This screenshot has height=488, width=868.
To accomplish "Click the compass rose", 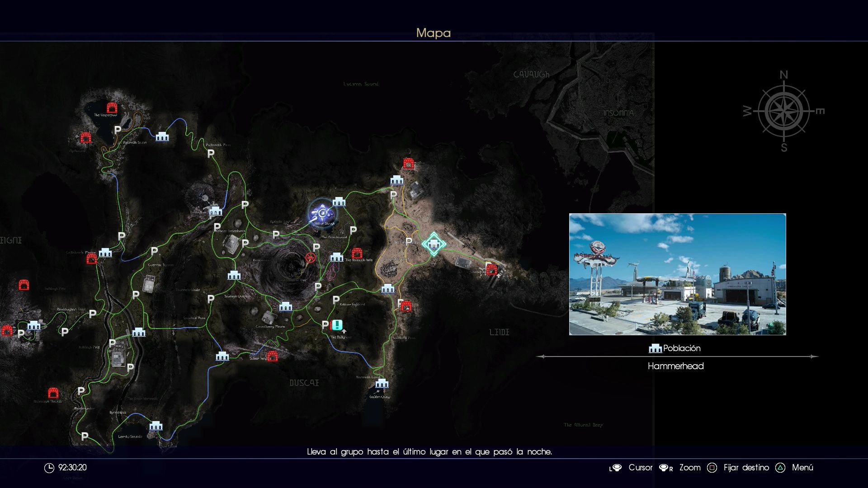I will [783, 111].
